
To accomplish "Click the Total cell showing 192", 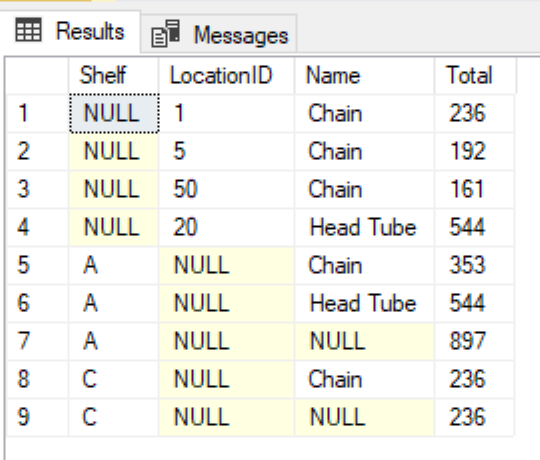I will (474, 151).
